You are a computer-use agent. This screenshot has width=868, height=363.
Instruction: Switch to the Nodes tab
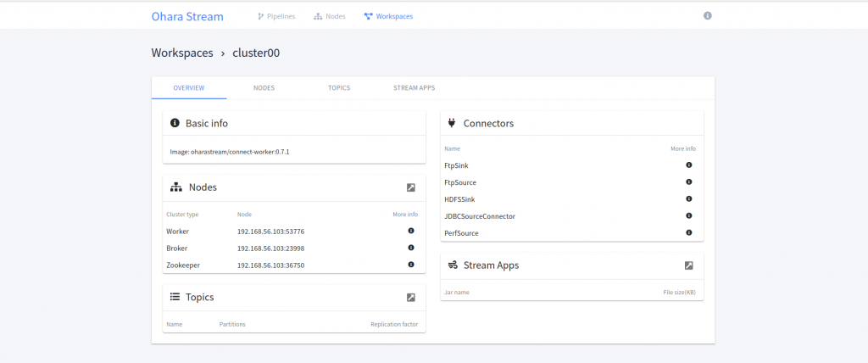pos(264,88)
